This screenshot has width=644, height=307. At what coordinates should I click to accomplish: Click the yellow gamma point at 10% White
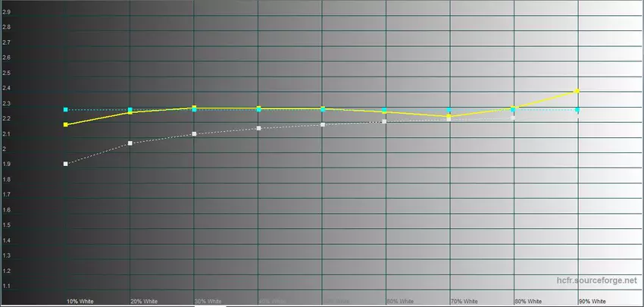(66, 124)
